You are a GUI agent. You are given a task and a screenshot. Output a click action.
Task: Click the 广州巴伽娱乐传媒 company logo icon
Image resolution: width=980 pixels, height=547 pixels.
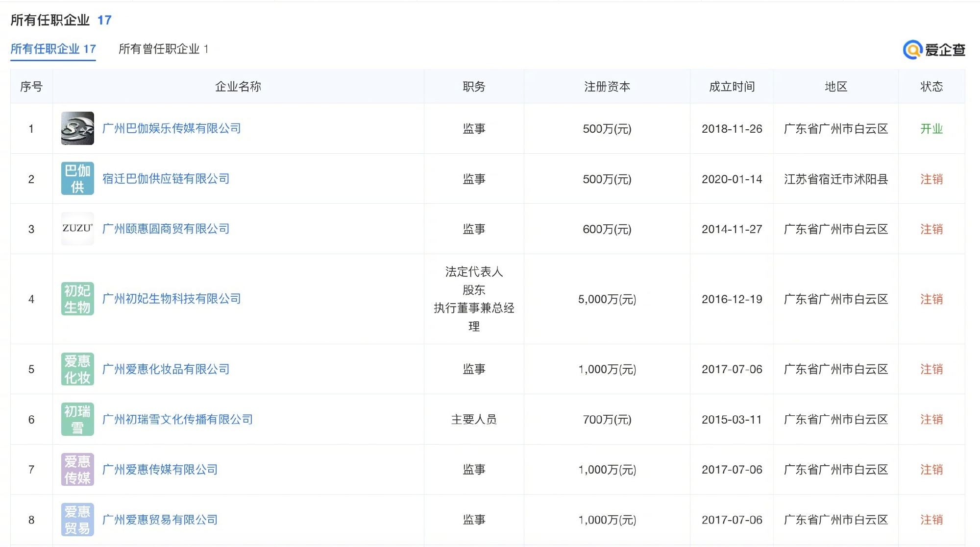77,128
